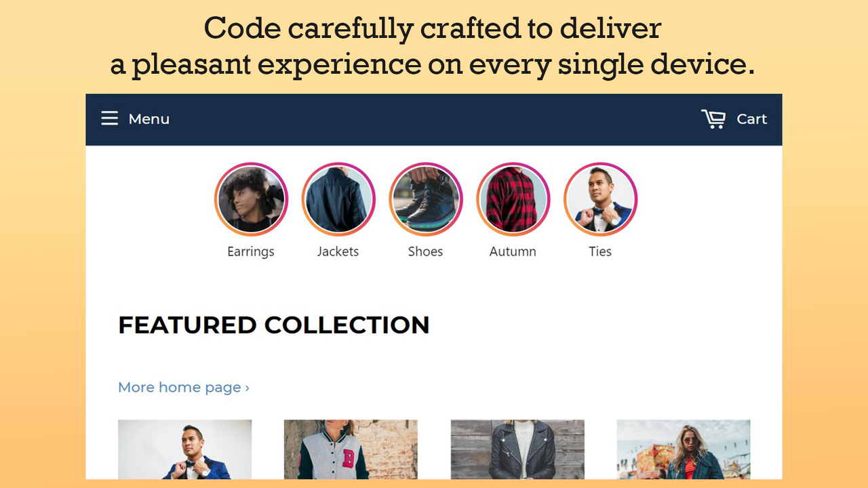Screen dimensions: 868x488
Task: Follow the More home page link
Action: click(180, 386)
